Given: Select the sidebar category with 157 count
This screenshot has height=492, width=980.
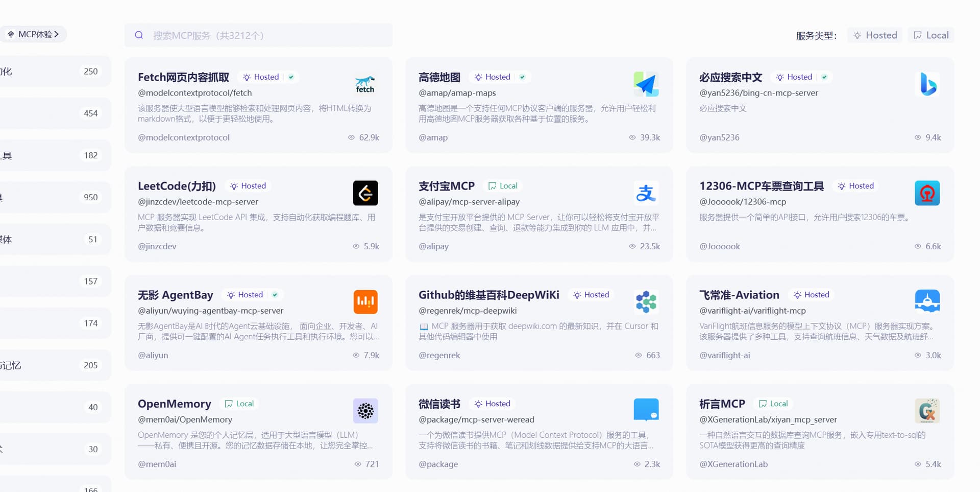Looking at the screenshot, I should coord(55,282).
